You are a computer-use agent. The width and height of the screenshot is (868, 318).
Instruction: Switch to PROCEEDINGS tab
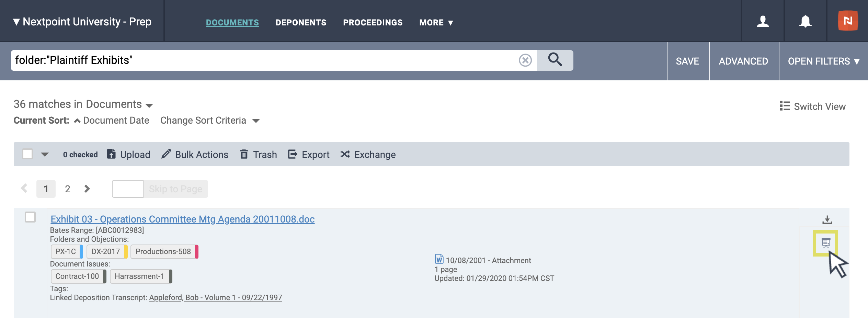click(373, 23)
